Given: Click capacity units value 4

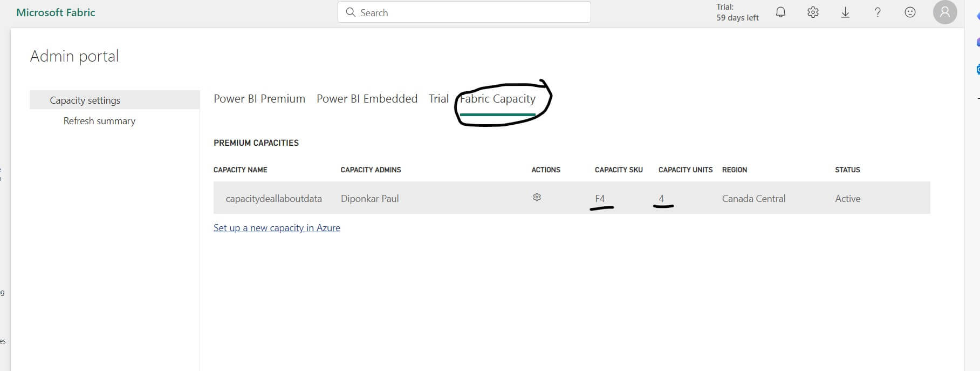Looking at the screenshot, I should click(661, 199).
